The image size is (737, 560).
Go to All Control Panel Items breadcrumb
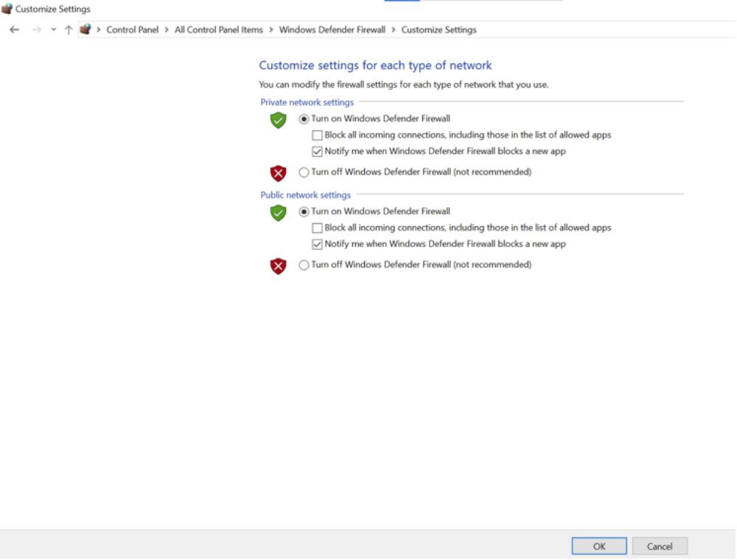pyautogui.click(x=218, y=30)
